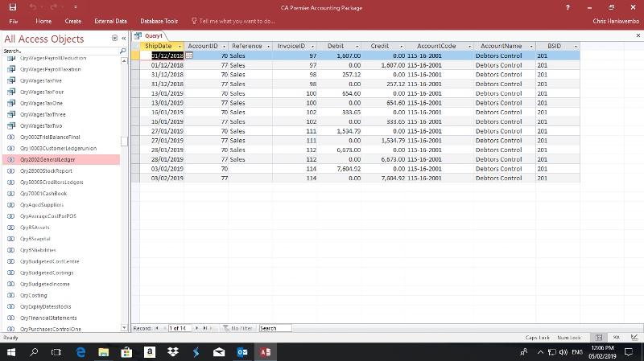Open the AccountName column filter dropdown
The image size is (644, 361).
[x=531, y=47]
